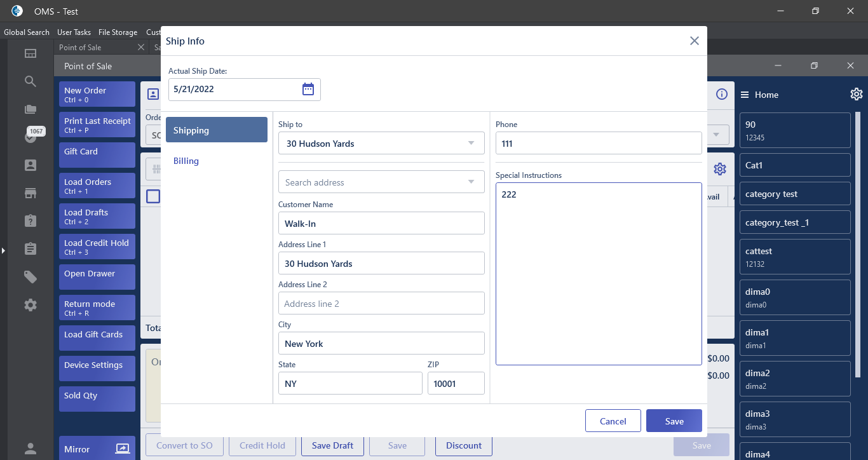Open the User Tasks menu
The image size is (868, 460).
[x=74, y=32]
